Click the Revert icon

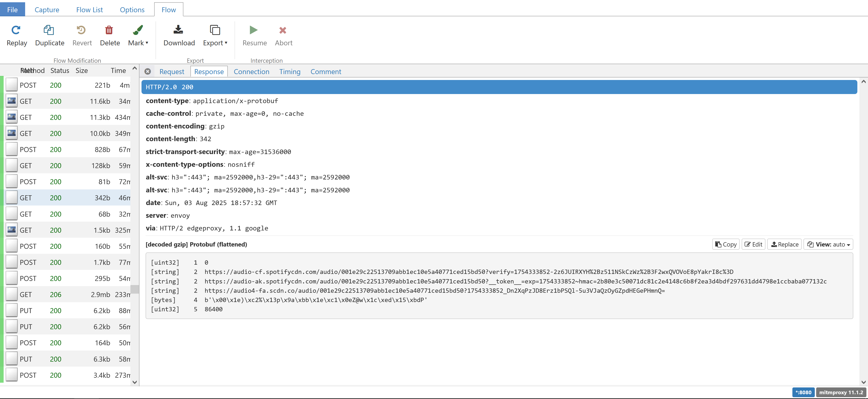click(x=82, y=30)
